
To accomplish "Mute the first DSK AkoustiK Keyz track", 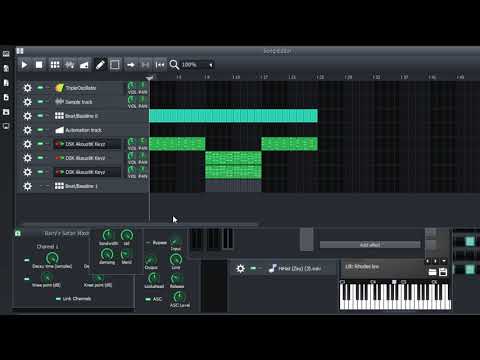I will (x=40, y=144).
